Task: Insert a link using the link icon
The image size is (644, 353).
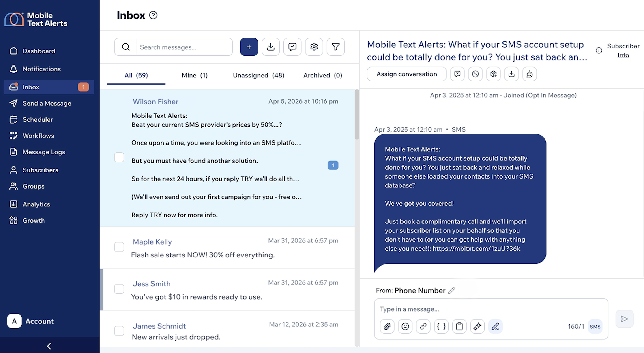Action: (423, 326)
